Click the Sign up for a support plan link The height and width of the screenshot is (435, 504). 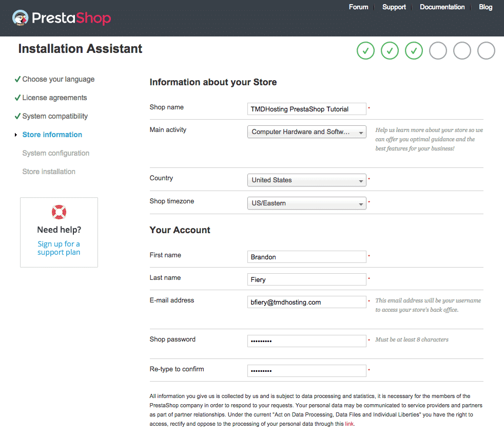(59, 248)
